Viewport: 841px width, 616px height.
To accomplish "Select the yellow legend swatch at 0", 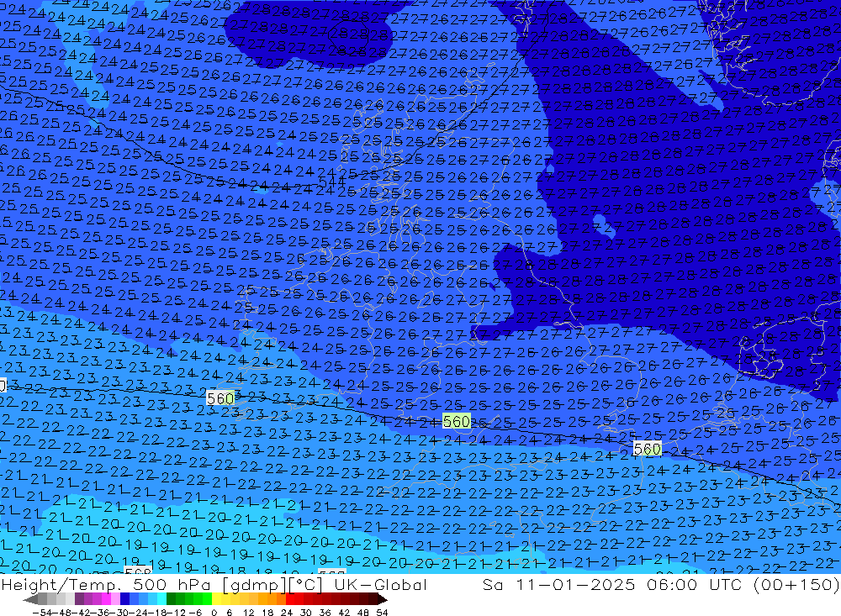I will coord(216,599).
